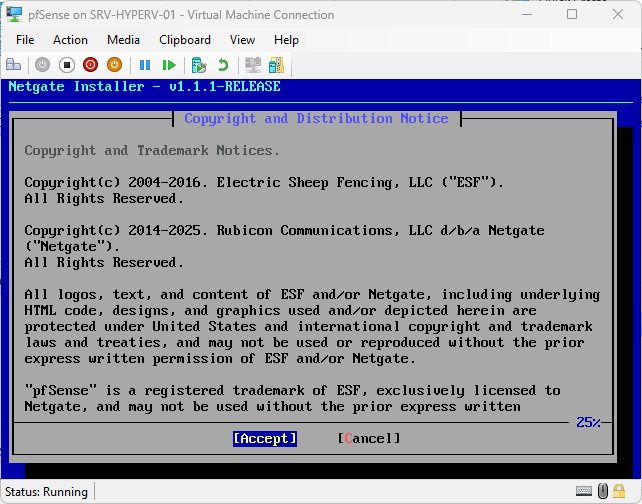
Task: Open the Media menu
Action: click(x=123, y=40)
